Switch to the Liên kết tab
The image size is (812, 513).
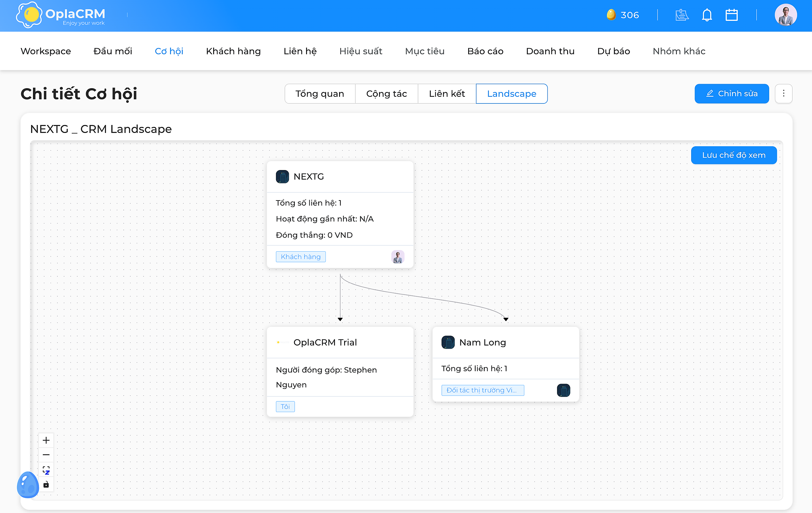click(447, 94)
